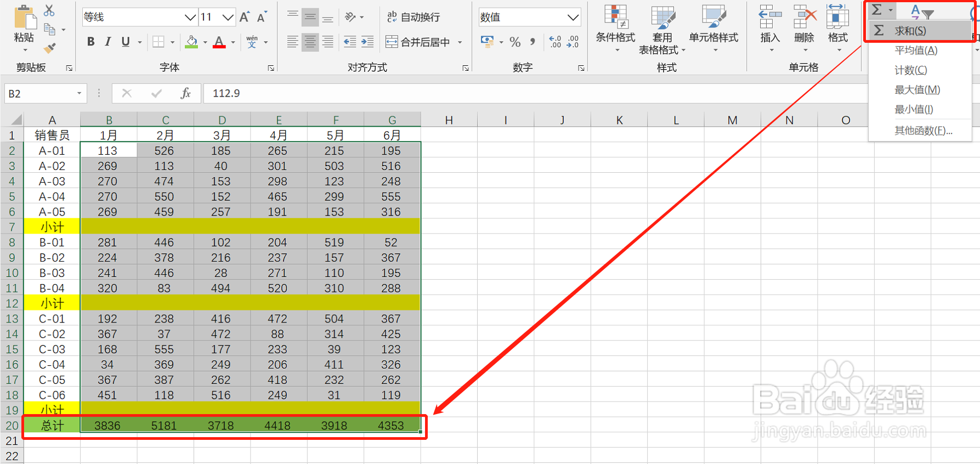Open 套用表格格式 table formats
Viewport: 980px width, 464px height.
662,30
